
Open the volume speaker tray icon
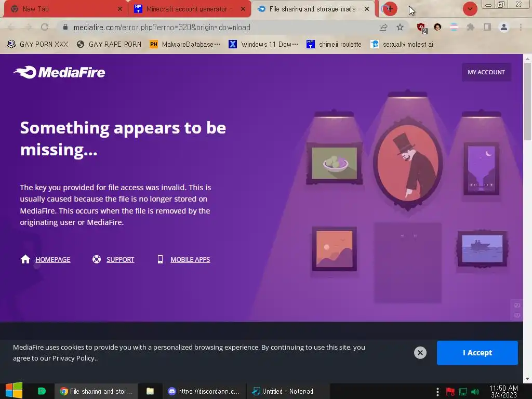click(x=475, y=392)
